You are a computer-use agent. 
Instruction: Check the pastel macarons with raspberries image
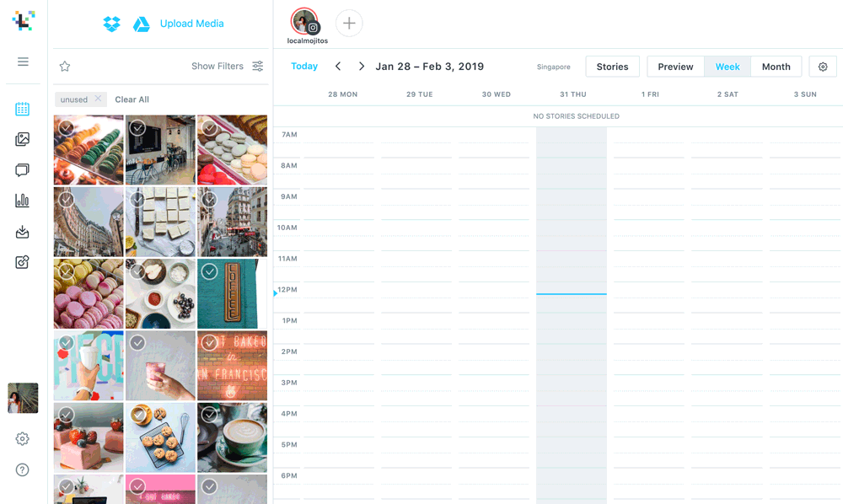(x=210, y=128)
